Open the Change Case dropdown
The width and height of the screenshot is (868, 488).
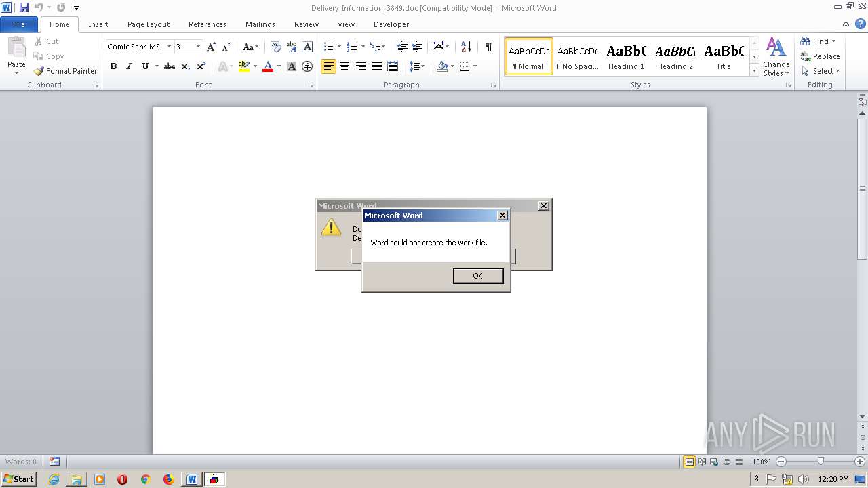(250, 47)
